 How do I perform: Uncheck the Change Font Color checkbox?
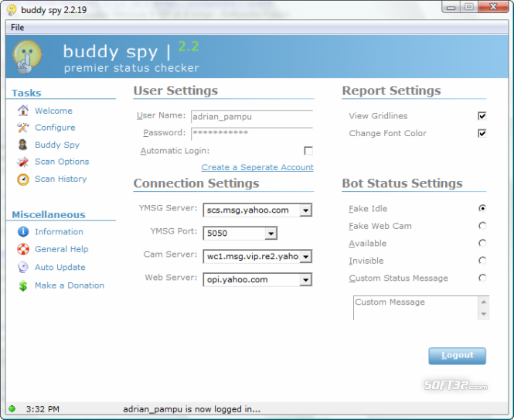click(482, 133)
